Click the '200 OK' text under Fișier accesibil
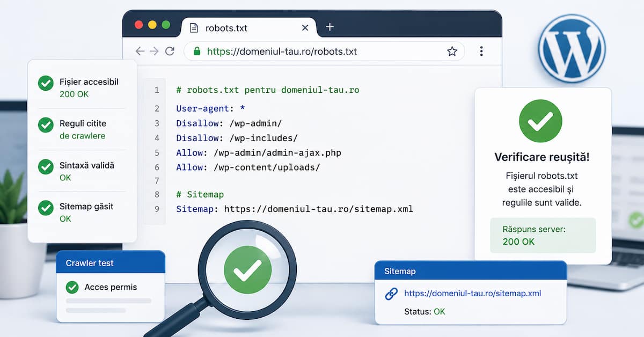The image size is (644, 337). (74, 94)
